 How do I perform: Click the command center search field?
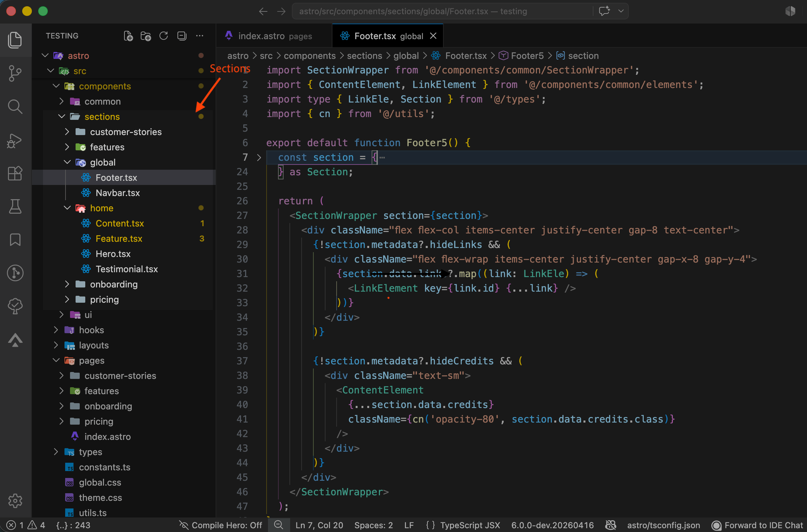pyautogui.click(x=442, y=11)
